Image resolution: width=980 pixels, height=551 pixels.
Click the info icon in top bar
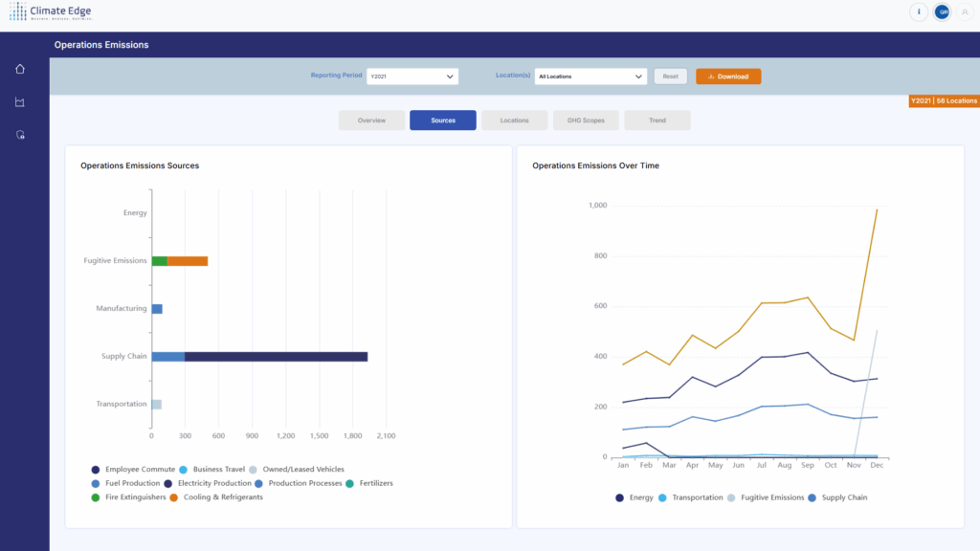[920, 12]
